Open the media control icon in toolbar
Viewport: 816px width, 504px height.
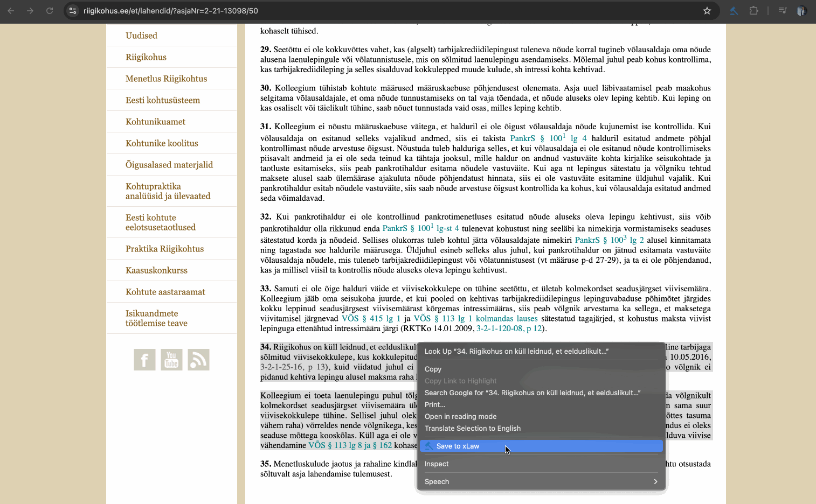pyautogui.click(x=783, y=11)
